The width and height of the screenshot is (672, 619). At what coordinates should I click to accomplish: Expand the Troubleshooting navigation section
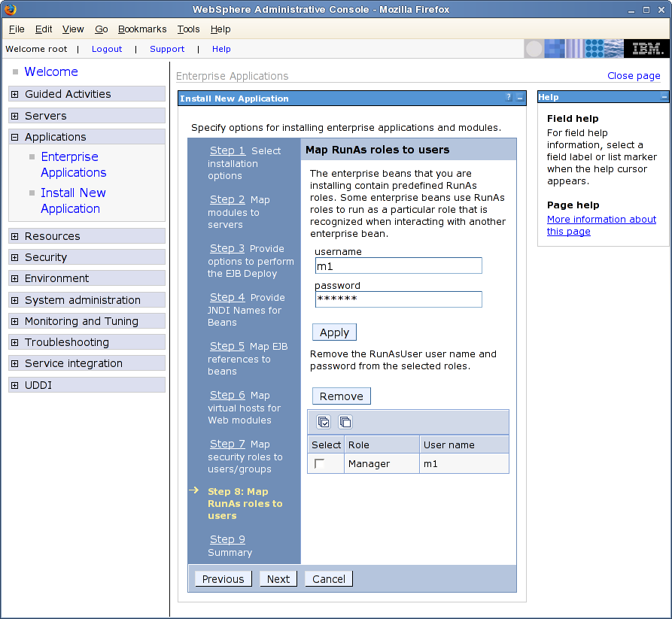(15, 342)
